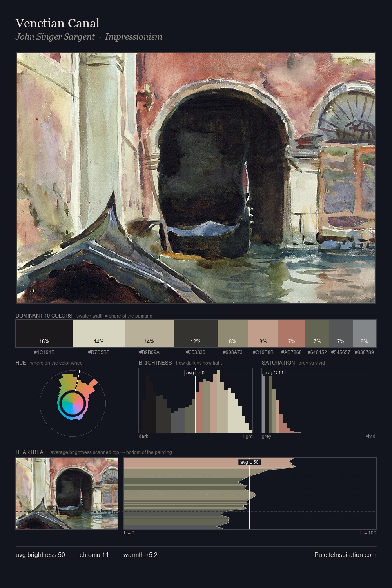
Task: Click the 'avg C 11' saturation label
Action: (274, 373)
